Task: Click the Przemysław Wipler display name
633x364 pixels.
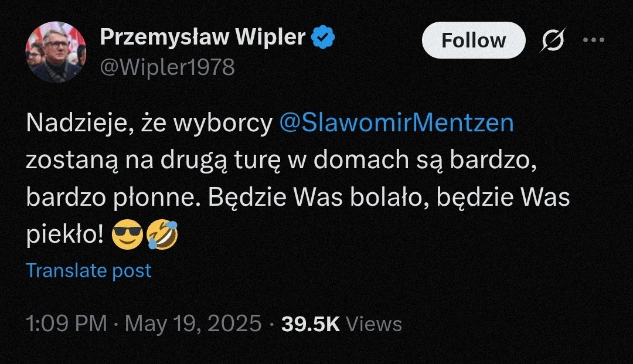Action: [x=203, y=37]
